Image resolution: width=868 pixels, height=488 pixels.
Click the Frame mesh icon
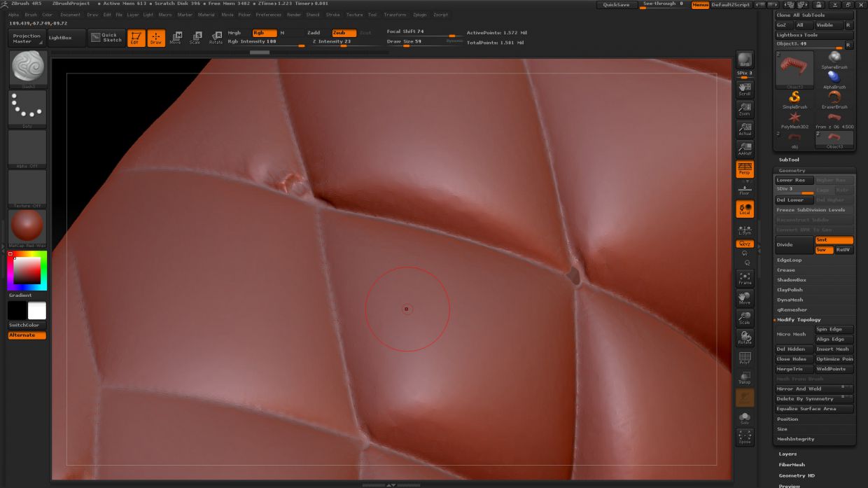pos(745,278)
